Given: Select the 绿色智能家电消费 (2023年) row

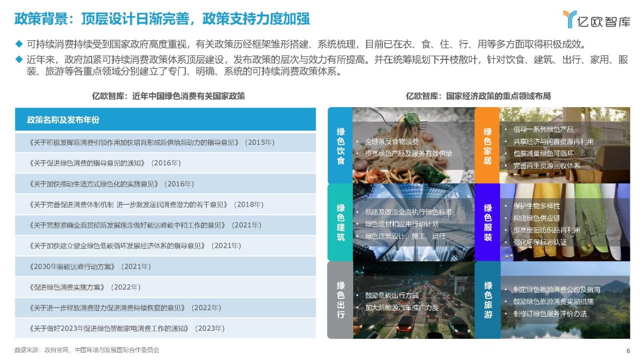Looking at the screenshot, I should tap(166, 328).
